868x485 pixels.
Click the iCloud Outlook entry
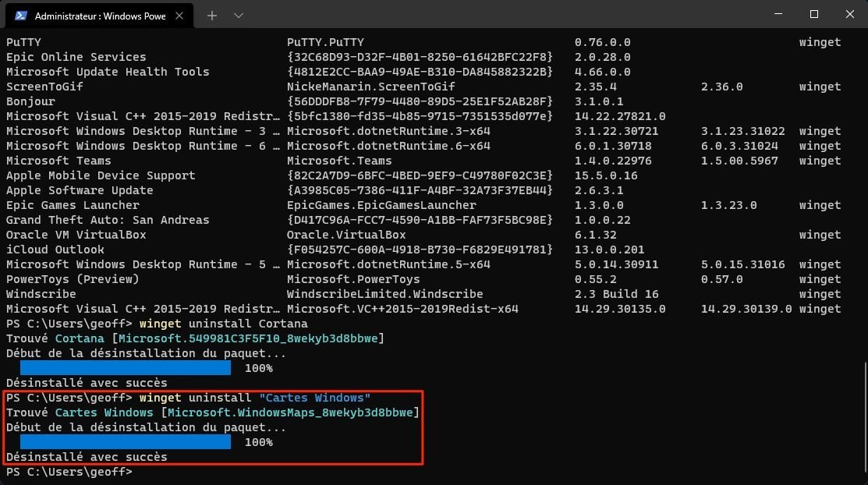tap(55, 250)
